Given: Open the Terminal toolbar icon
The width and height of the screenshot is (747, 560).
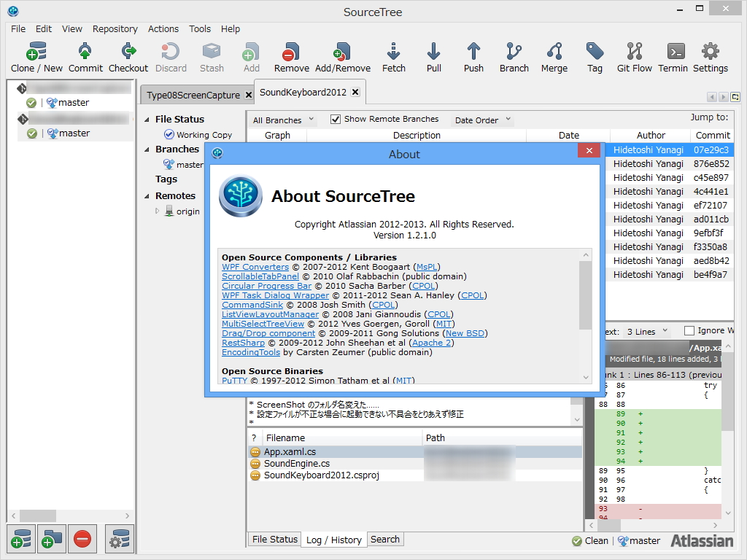Looking at the screenshot, I should click(673, 57).
